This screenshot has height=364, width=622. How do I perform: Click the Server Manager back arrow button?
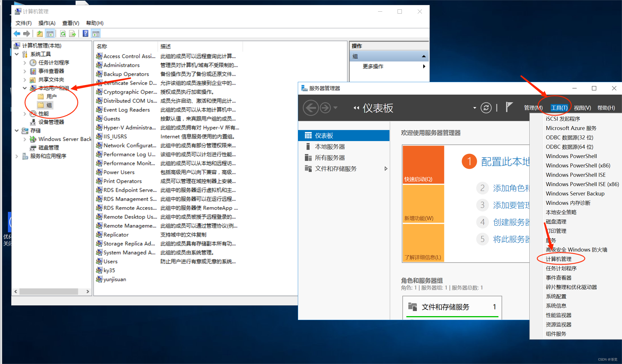(x=311, y=108)
